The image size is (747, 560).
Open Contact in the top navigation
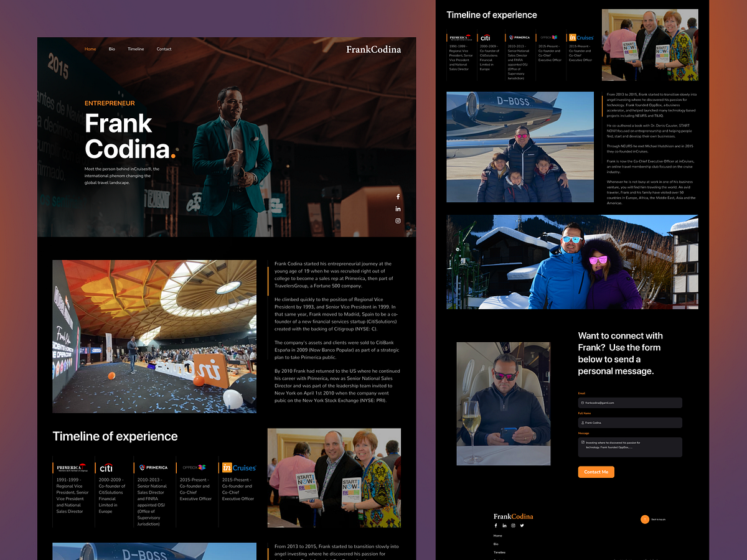pos(164,49)
